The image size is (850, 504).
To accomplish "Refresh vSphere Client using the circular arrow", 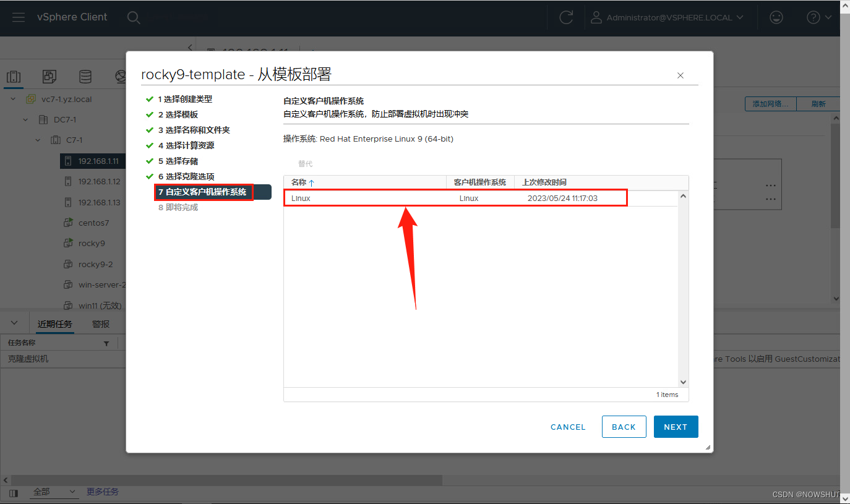I will click(x=566, y=17).
